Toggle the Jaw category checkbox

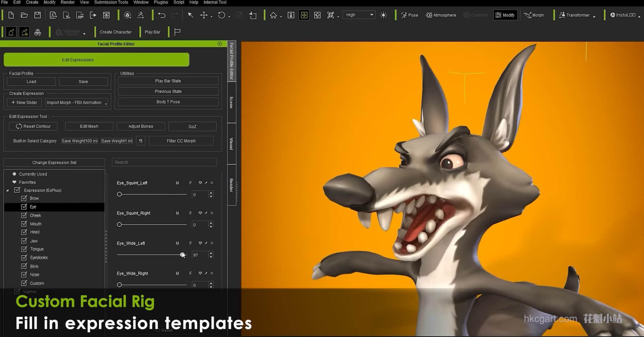click(x=24, y=241)
